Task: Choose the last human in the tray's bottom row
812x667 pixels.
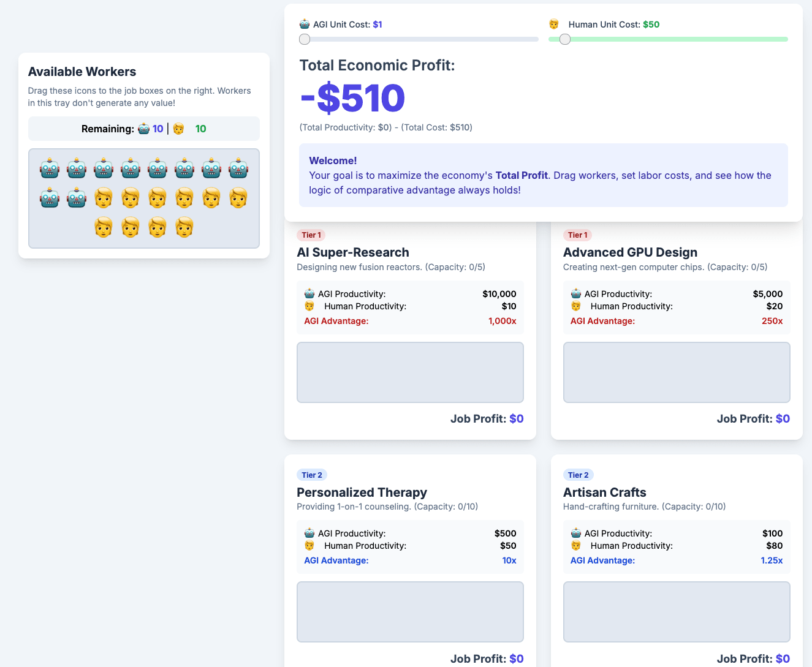Action: coord(184,227)
